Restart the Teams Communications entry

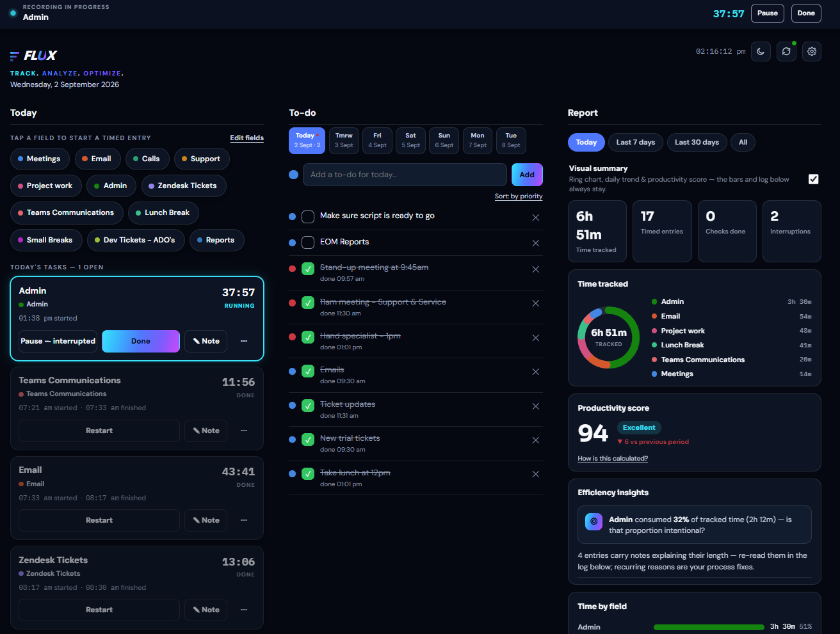click(99, 431)
